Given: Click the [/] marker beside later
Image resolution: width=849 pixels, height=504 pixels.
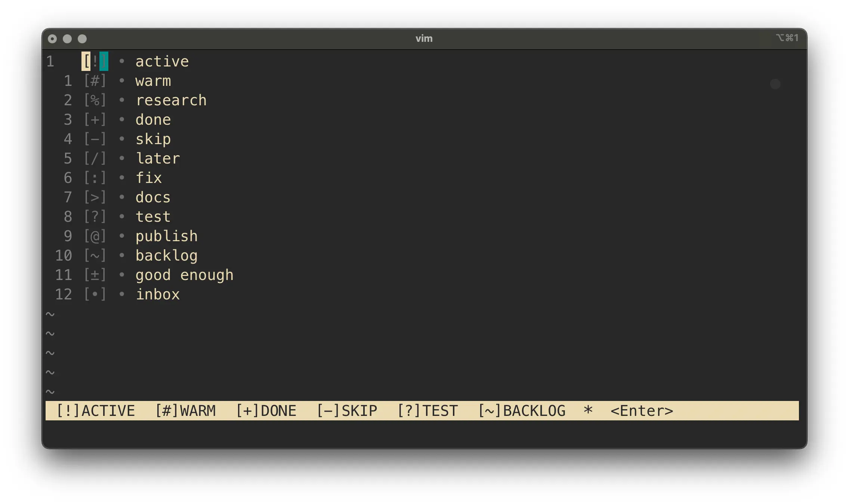Looking at the screenshot, I should pyautogui.click(x=95, y=159).
